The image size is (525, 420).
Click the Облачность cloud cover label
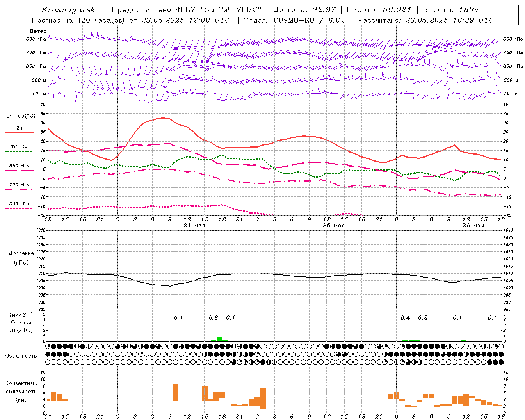click(21, 356)
